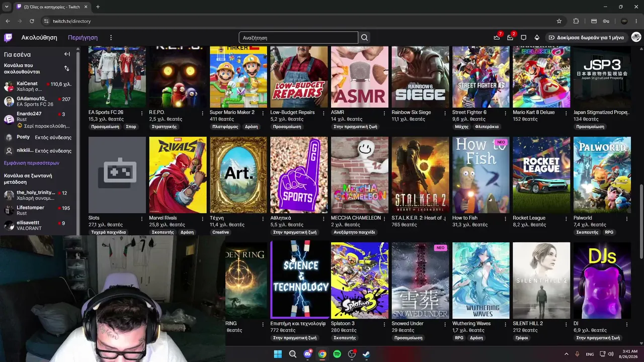The width and height of the screenshot is (644, 362).
Task: Click the Στρατηγικής tag under R.E.P.O.
Action: [164, 127]
